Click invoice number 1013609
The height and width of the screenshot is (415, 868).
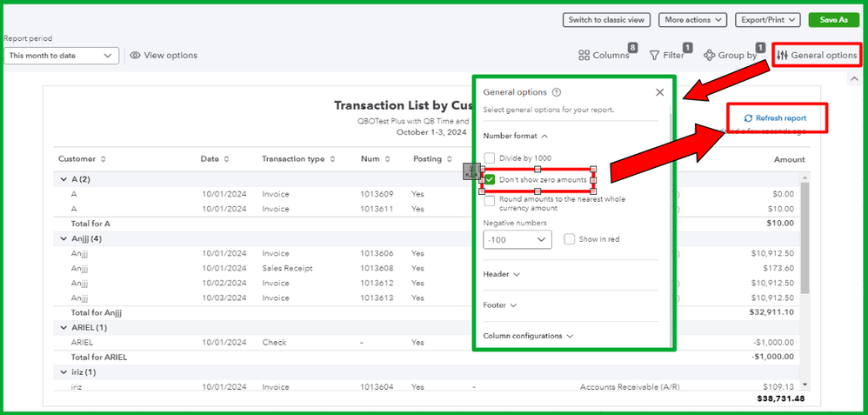point(377,195)
